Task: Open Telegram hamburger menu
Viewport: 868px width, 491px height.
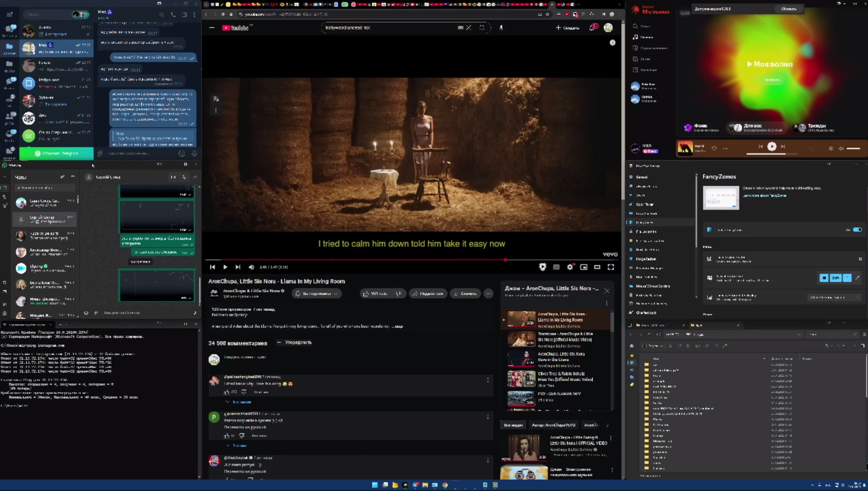Action: 10,15
